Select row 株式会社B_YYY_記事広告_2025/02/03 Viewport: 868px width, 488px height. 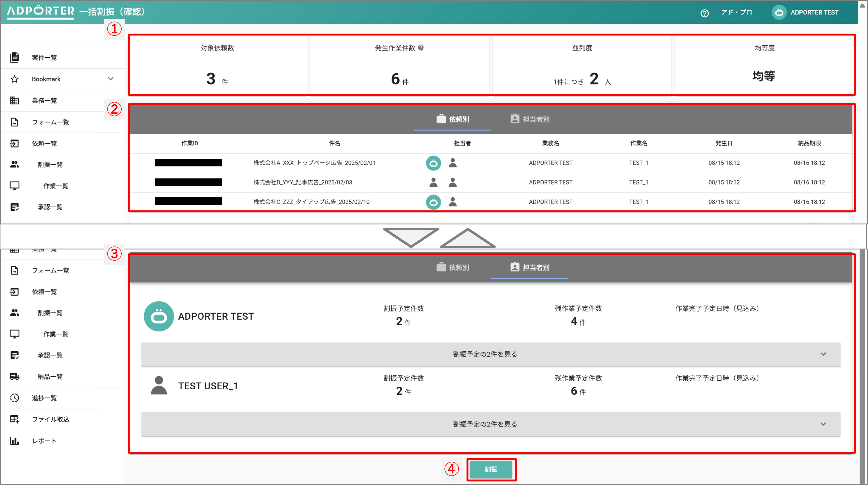click(303, 183)
